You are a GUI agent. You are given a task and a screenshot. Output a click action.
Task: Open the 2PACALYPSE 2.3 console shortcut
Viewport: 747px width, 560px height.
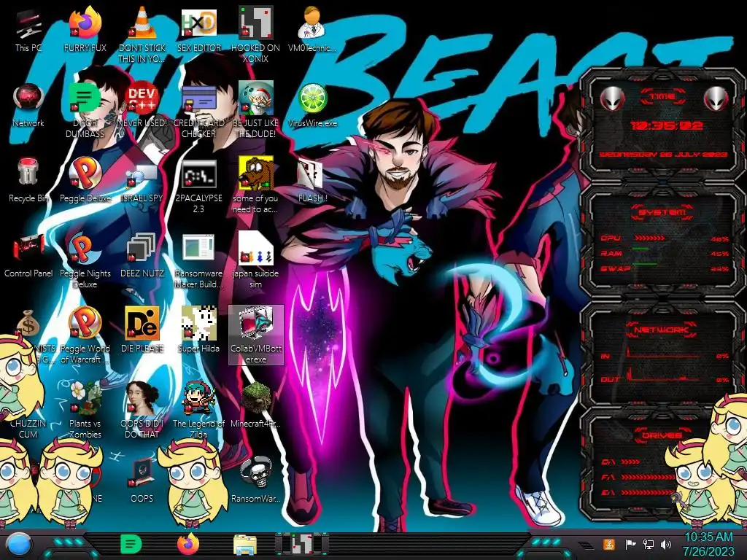click(x=198, y=186)
